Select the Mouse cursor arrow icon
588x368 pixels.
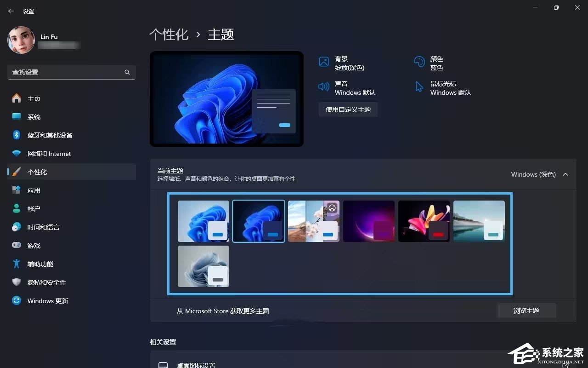[x=418, y=86]
